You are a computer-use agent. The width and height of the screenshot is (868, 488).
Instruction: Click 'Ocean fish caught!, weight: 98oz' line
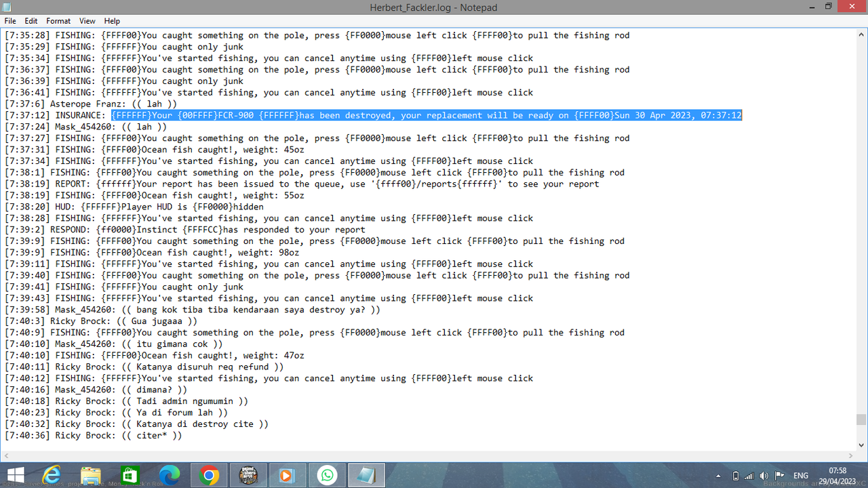[152, 253]
